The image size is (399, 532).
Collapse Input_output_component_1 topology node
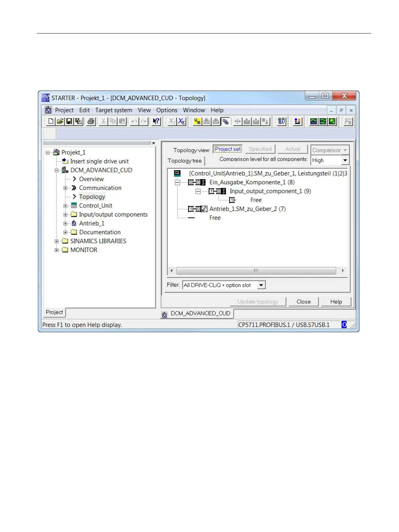tap(198, 191)
